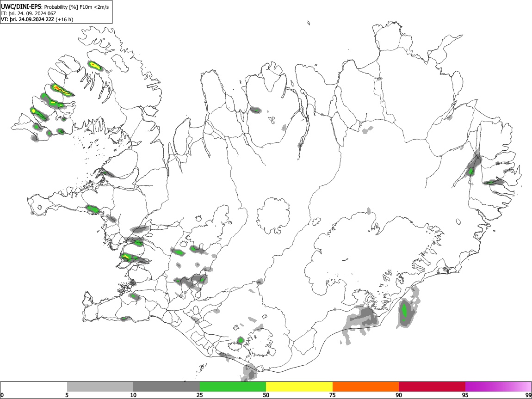
Task: Click the legend value '90'
Action: (399, 395)
